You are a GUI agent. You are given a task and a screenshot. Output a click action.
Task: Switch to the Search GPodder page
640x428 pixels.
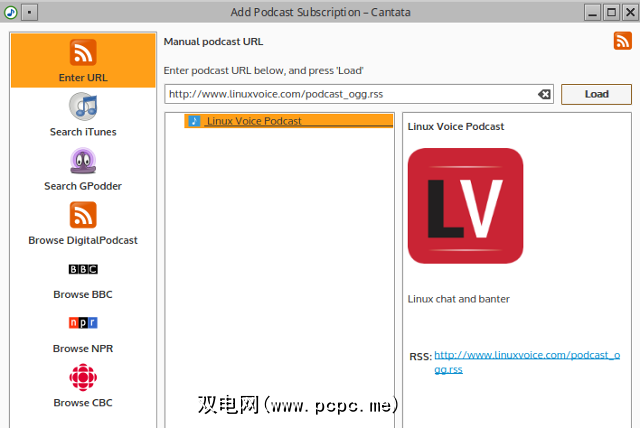pos(83,186)
